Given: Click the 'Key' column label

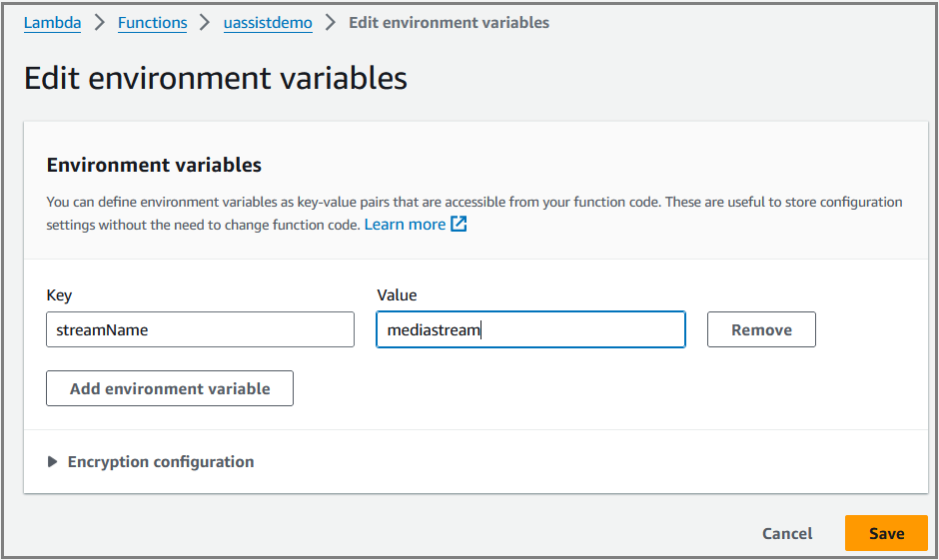Looking at the screenshot, I should coord(59,294).
